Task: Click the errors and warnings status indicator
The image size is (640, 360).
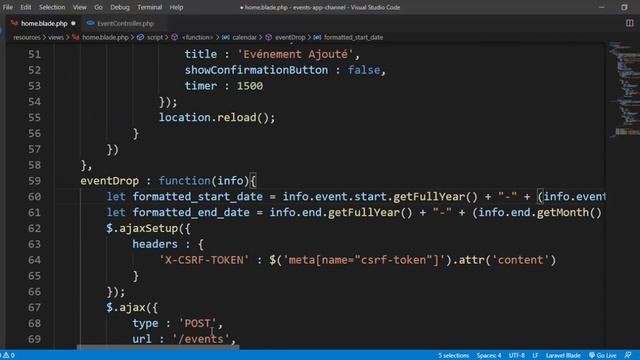Action: point(8,356)
